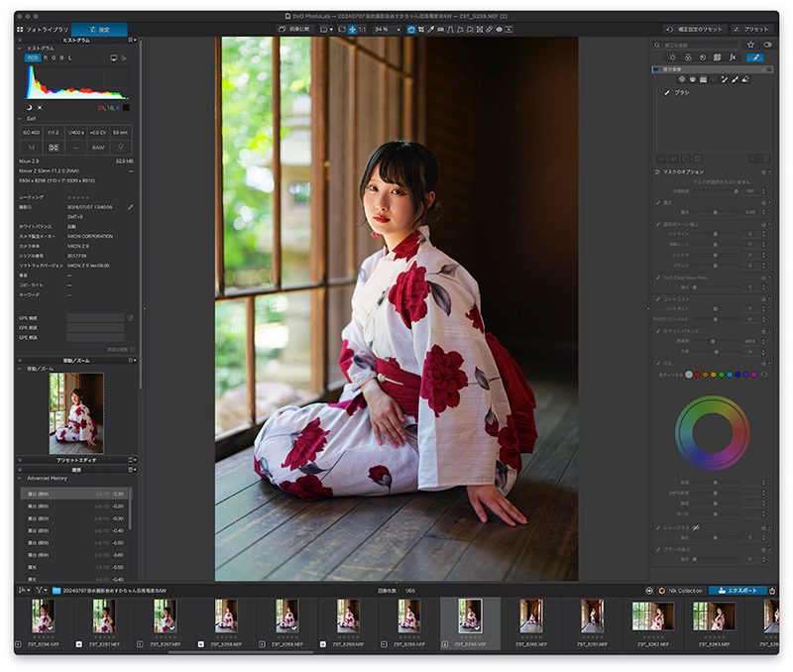Open the zoom percentage 34% dropdown
The image size is (793, 672).
388,30
